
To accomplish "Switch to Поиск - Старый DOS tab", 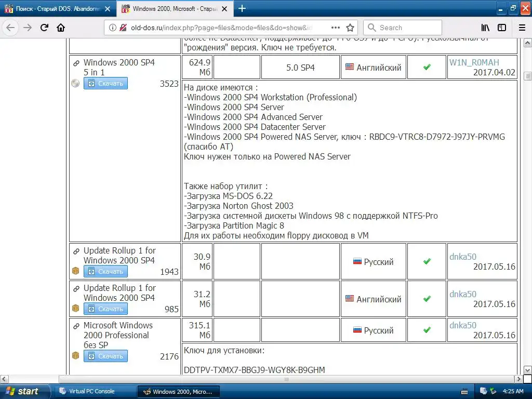I will pyautogui.click(x=58, y=8).
